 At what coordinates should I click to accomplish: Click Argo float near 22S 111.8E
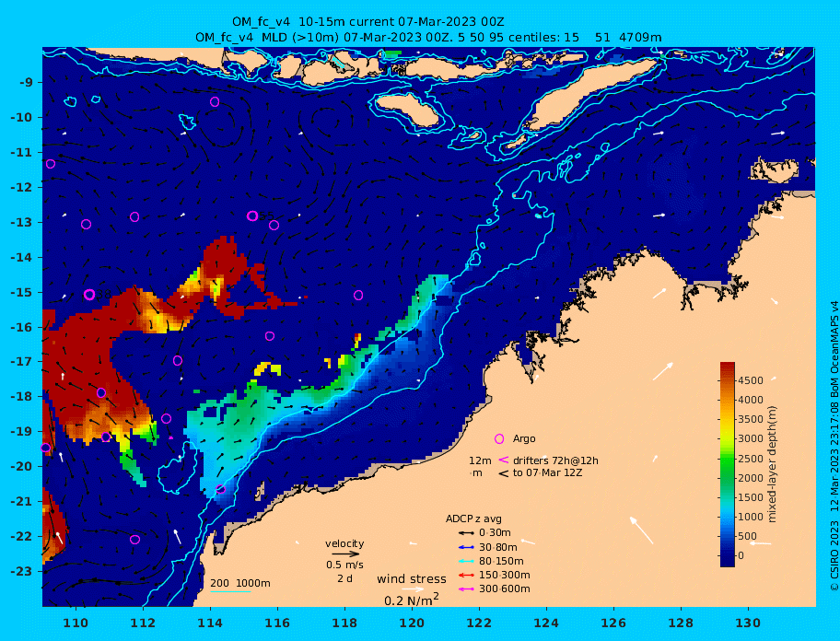point(135,540)
